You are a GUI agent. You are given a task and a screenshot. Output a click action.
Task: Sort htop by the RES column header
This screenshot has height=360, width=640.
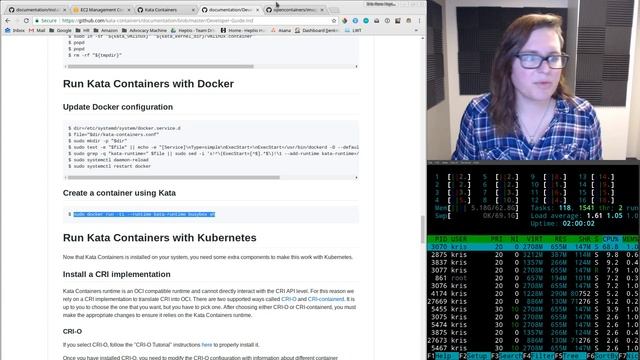click(x=560, y=239)
